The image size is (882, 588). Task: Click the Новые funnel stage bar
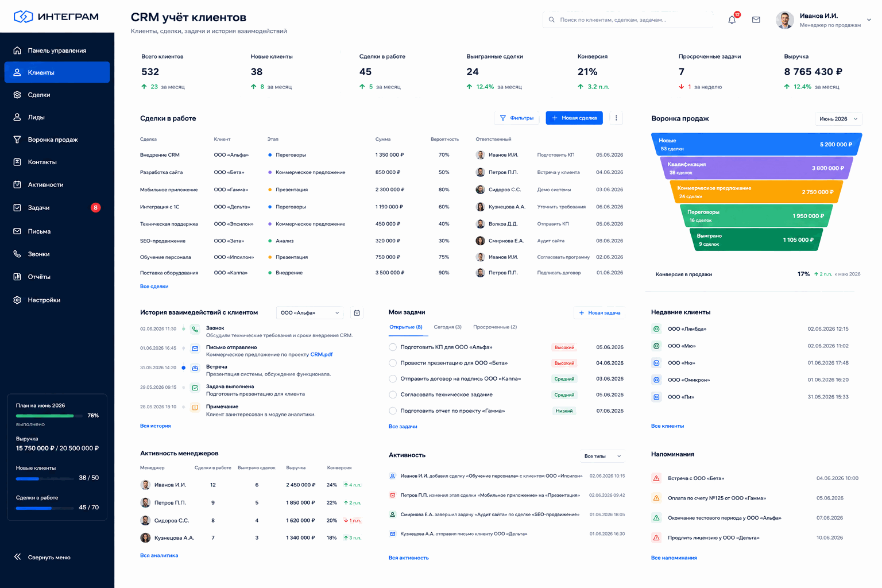coord(757,144)
